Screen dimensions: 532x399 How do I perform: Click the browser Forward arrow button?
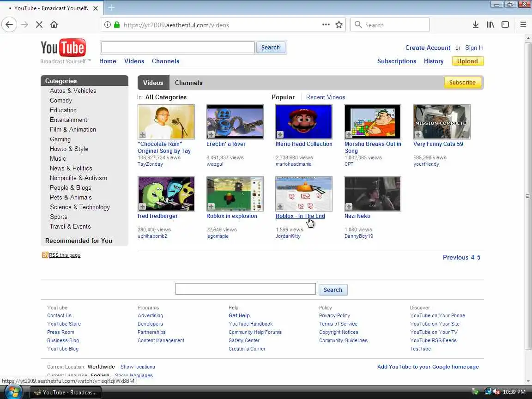pos(24,24)
